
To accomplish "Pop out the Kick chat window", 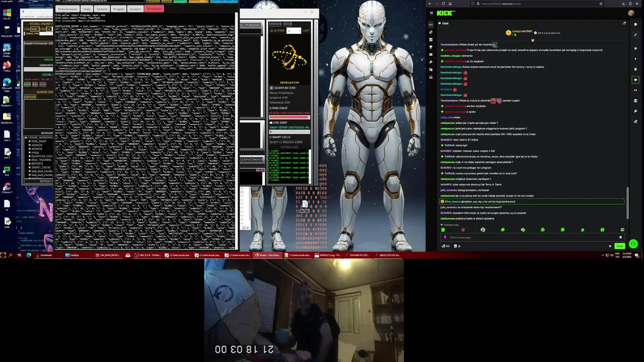I will tap(624, 23).
